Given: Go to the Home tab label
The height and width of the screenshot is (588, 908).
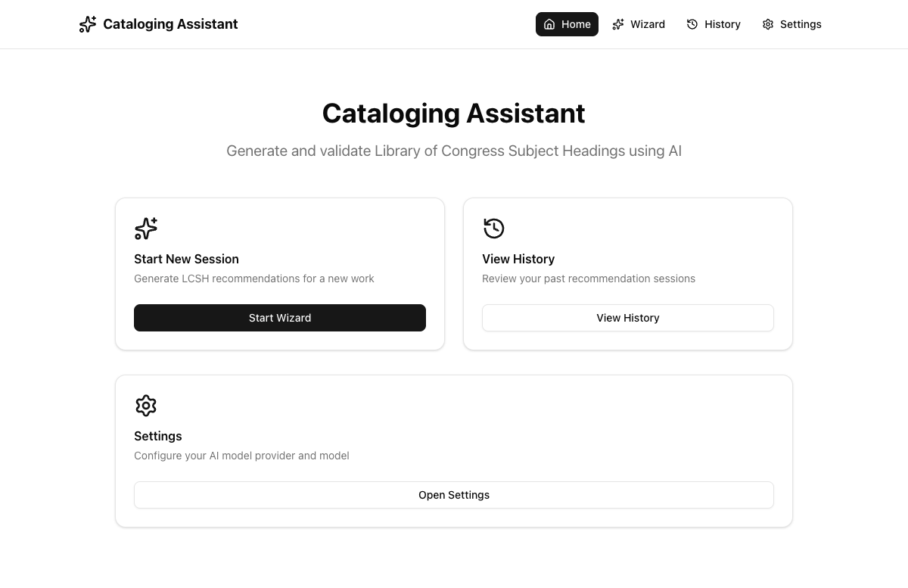Looking at the screenshot, I should pyautogui.click(x=576, y=24).
